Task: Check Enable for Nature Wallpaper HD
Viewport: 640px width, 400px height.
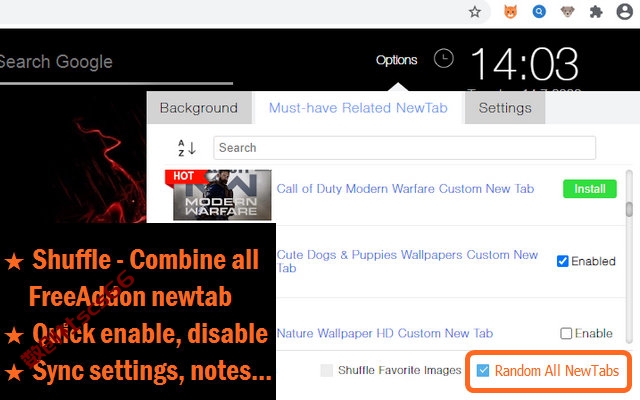Action: (566, 333)
